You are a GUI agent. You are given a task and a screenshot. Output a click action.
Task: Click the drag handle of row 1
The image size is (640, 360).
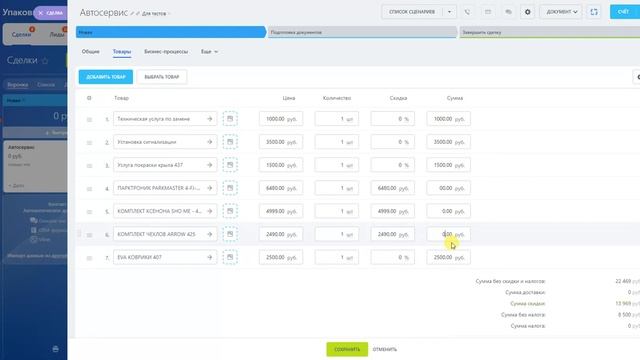click(89, 120)
